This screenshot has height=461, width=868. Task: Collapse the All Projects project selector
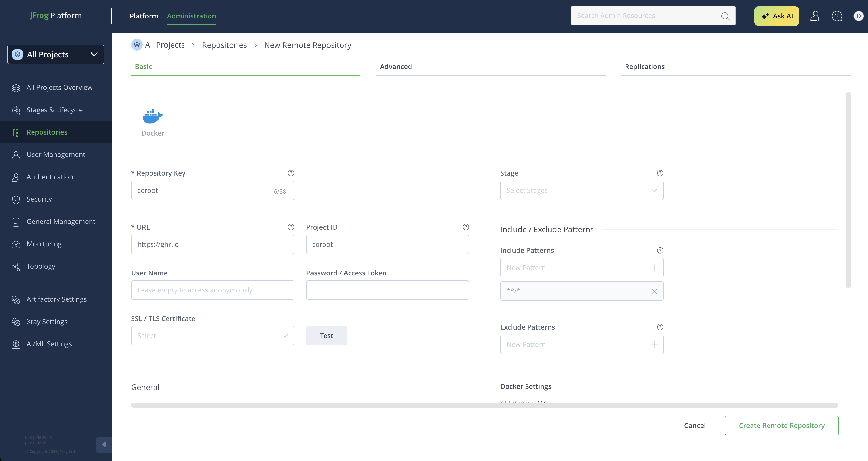pos(93,54)
